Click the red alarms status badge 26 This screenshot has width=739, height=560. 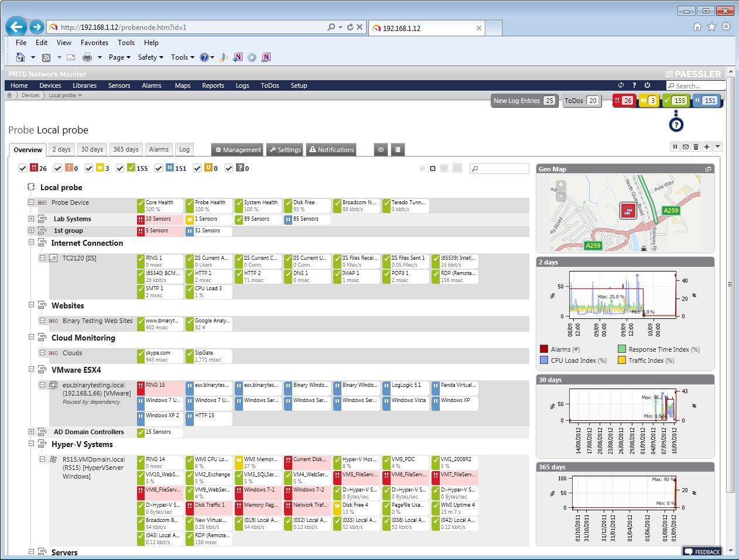click(624, 101)
